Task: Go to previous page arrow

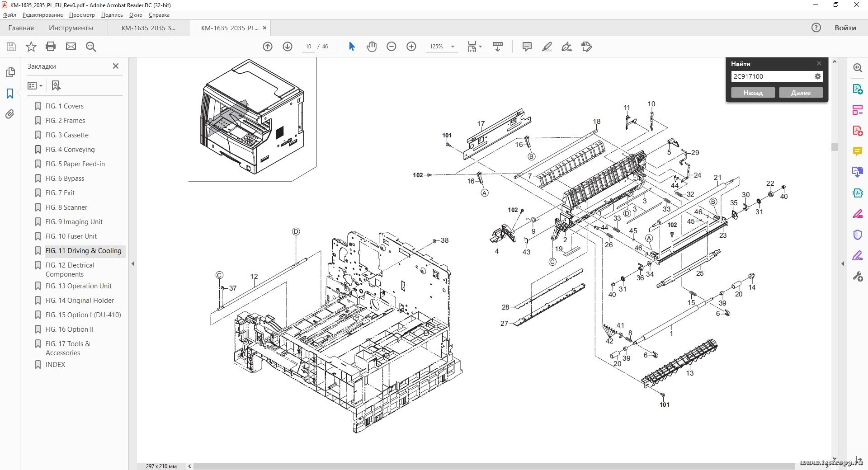Action: pos(268,47)
